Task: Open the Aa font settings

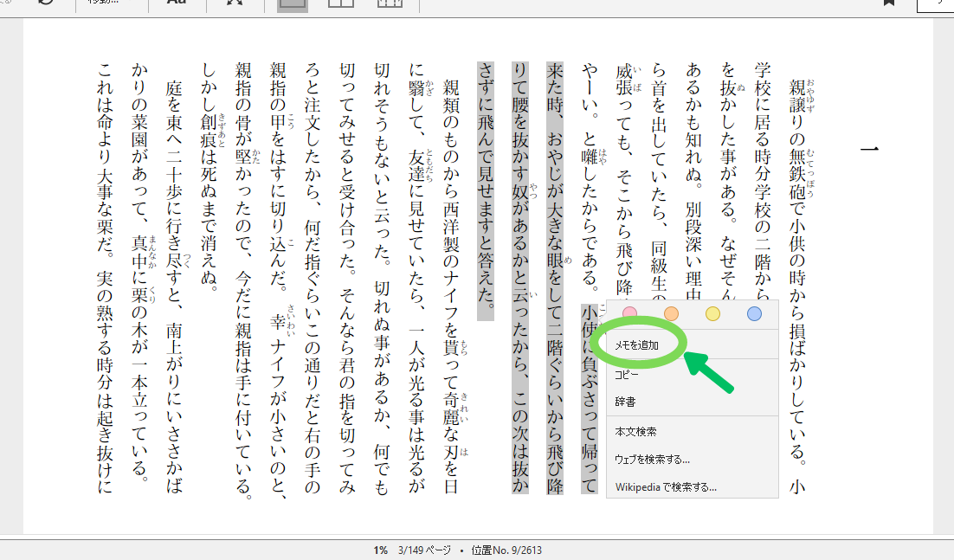Action: [177, 3]
